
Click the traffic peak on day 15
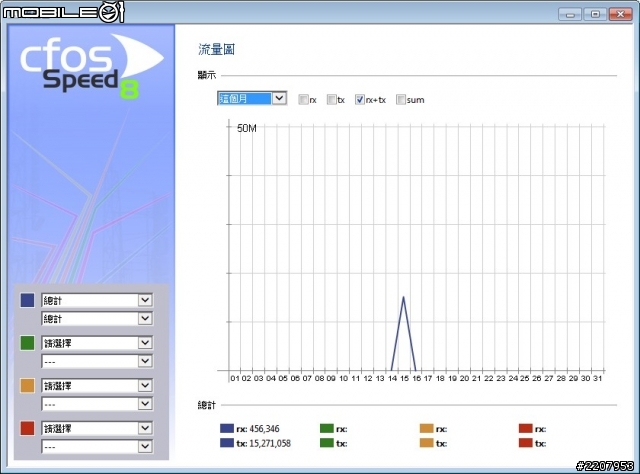point(404,298)
